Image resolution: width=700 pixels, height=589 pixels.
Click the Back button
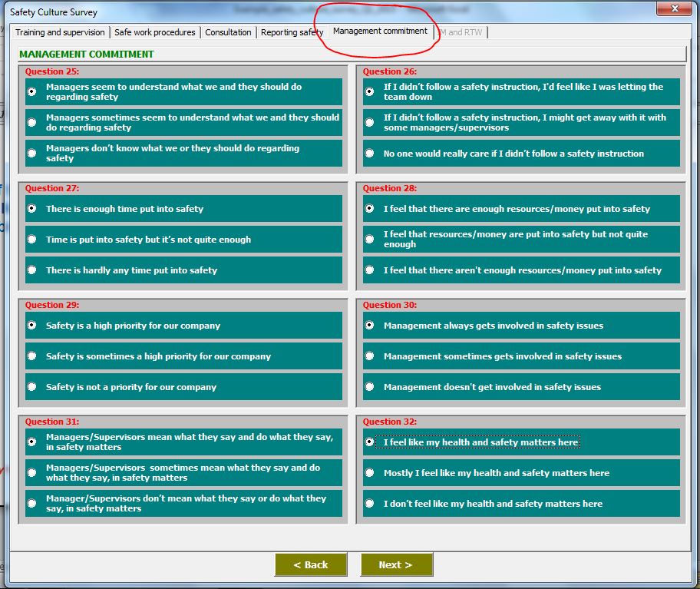pos(311,564)
